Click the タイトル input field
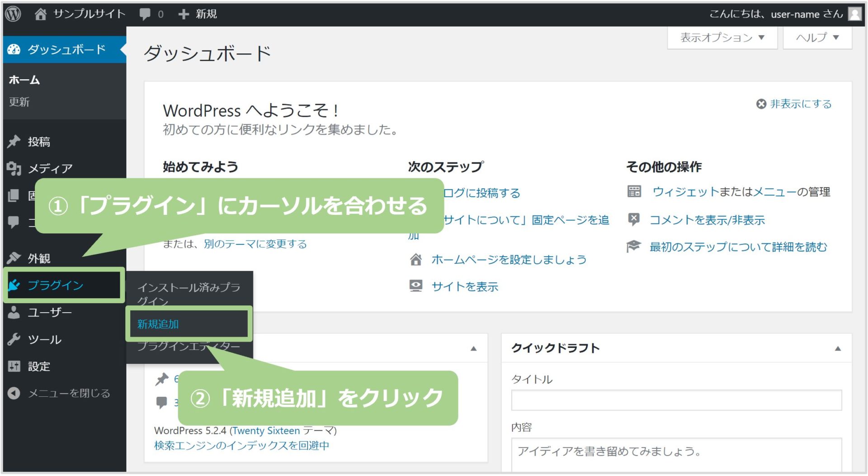Viewport: 868px width, 476px height. [x=675, y=400]
